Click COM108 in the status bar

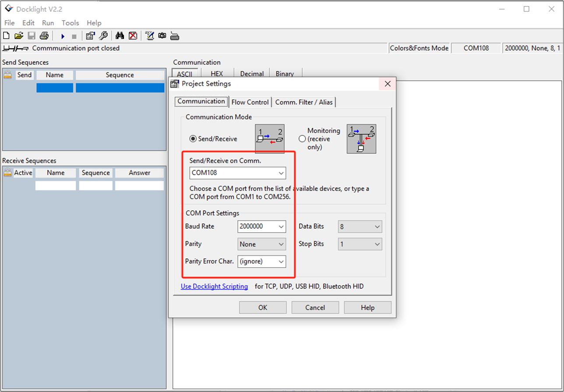pyautogui.click(x=476, y=48)
